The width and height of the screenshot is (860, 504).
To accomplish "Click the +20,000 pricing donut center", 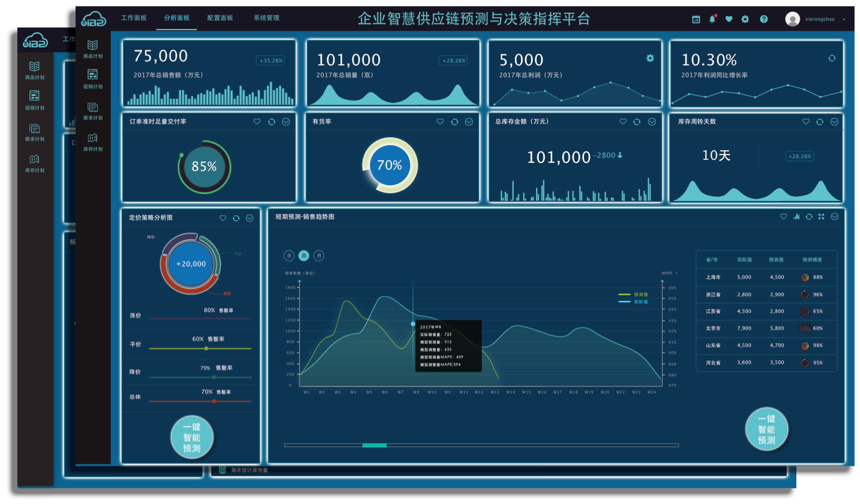I will pyautogui.click(x=191, y=264).
